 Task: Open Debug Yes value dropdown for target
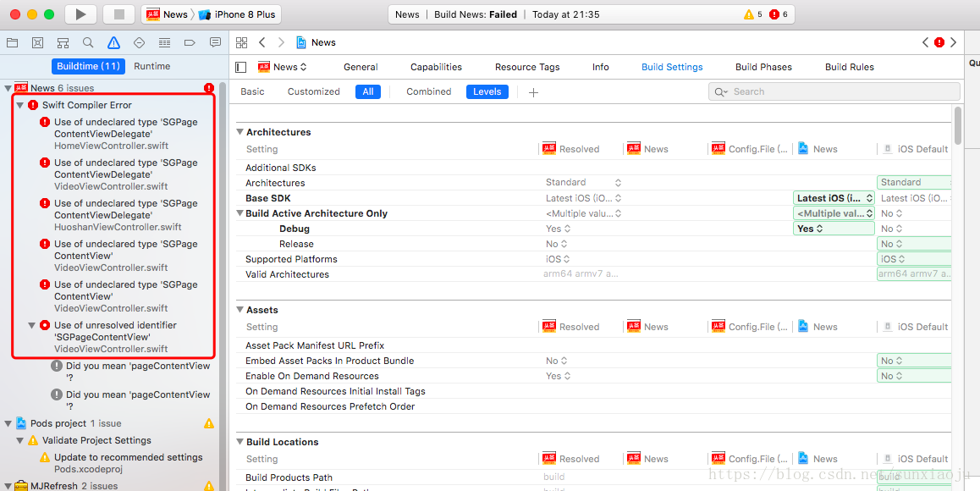834,229
